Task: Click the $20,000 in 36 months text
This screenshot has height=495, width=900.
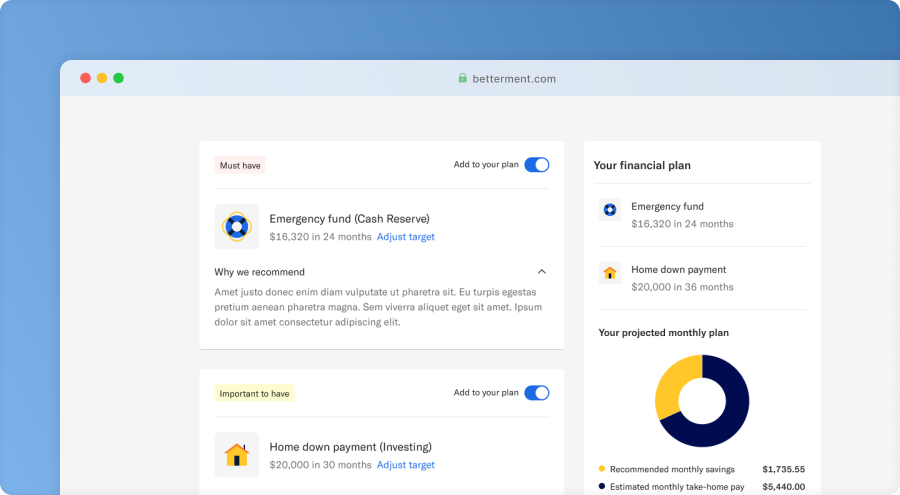Action: tap(682, 287)
